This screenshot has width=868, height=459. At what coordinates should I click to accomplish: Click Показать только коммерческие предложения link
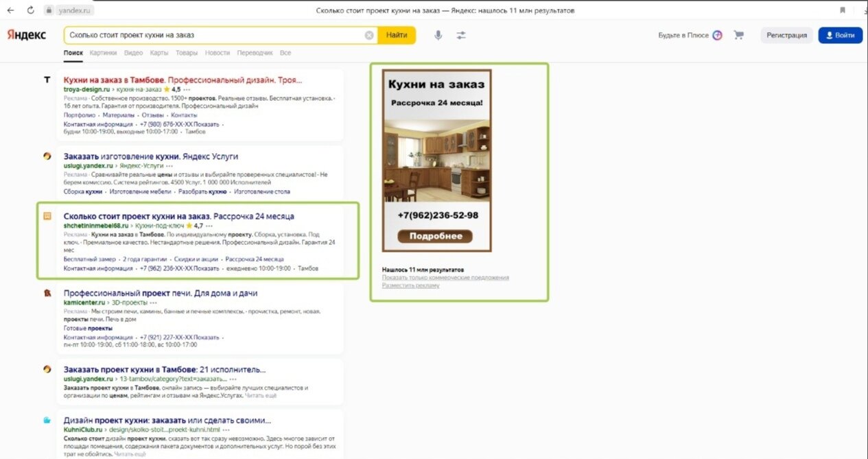[x=445, y=277]
